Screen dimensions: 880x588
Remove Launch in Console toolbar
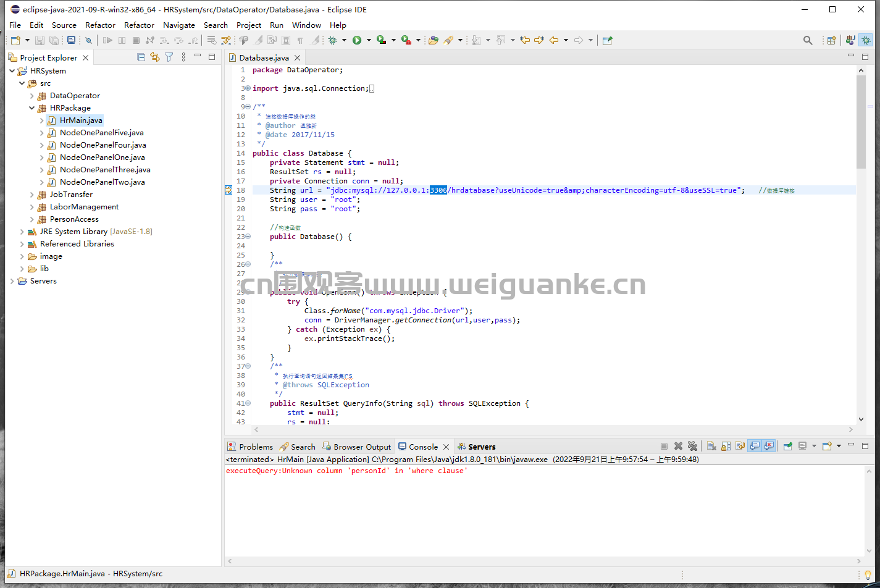pos(678,446)
